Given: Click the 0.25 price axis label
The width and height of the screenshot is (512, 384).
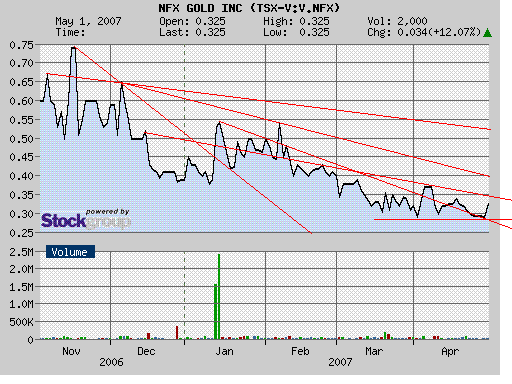Looking at the screenshot, I should [x=22, y=233].
